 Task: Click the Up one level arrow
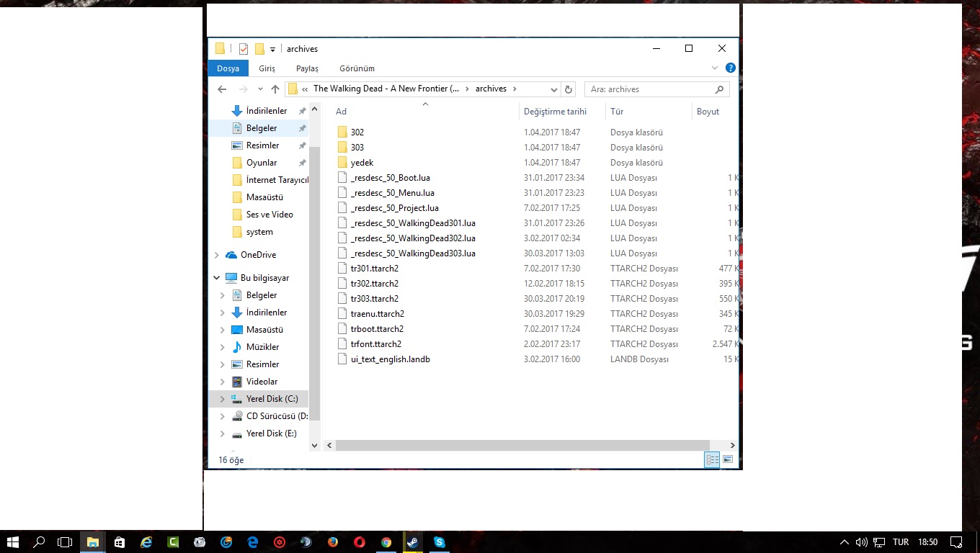[275, 89]
